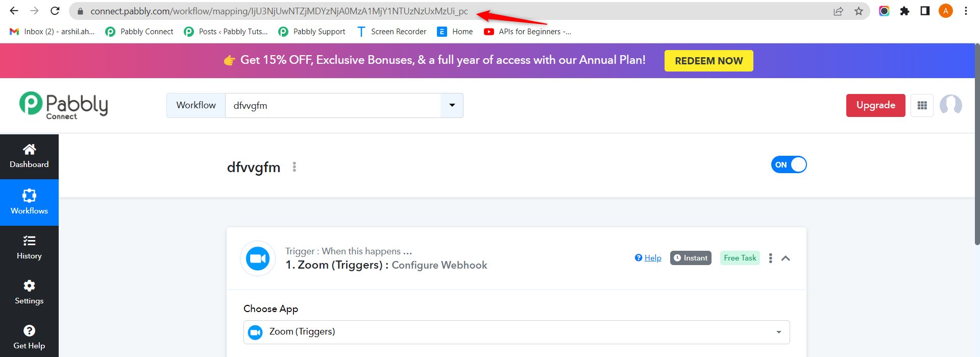Open the Zoom trigger step options menu
The image size is (980, 357).
pyautogui.click(x=770, y=258)
